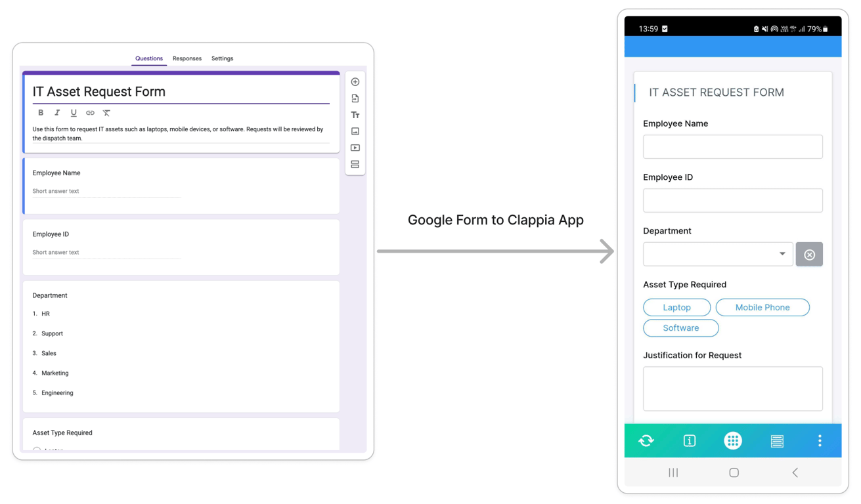Viewport: 861px width, 504px height.
Task: Open the apps grid in Clappia bottom bar
Action: pyautogui.click(x=733, y=440)
